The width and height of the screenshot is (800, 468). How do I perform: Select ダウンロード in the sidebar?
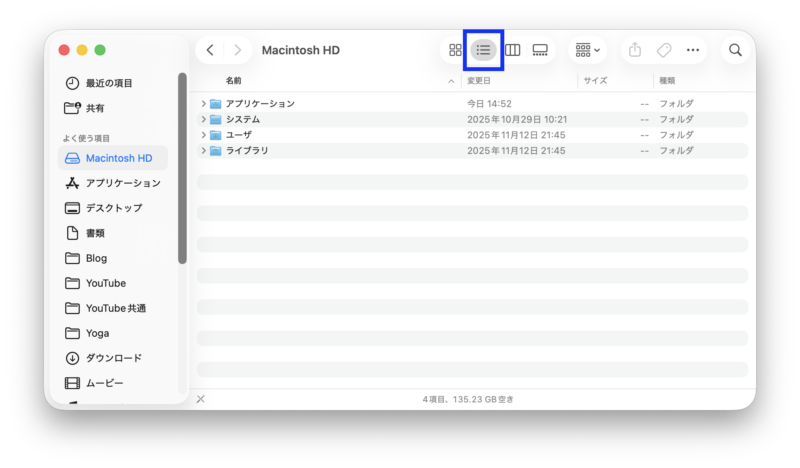click(x=113, y=358)
